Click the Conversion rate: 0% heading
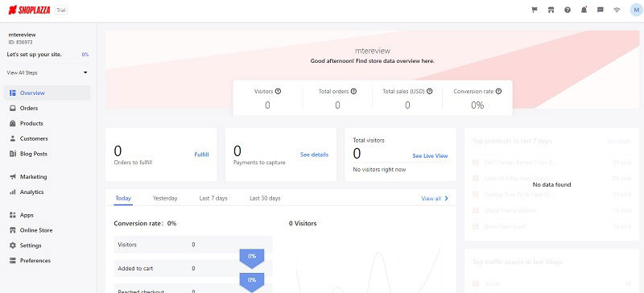644x293 pixels. 145,223
